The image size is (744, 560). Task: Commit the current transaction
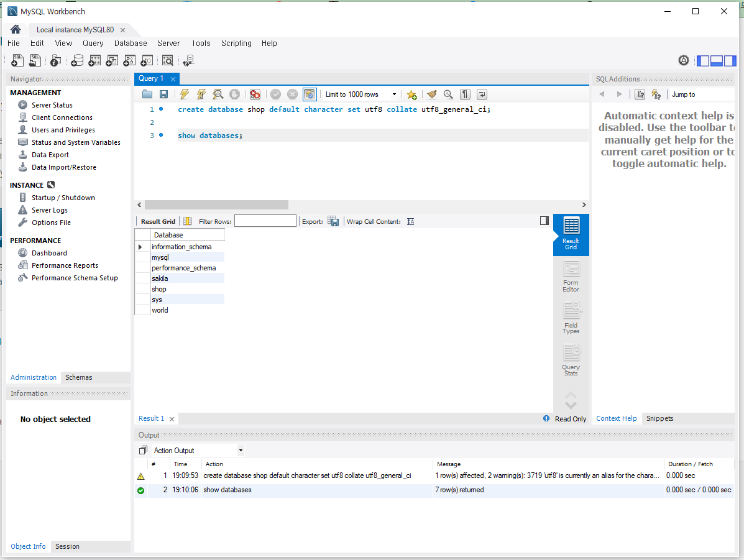point(276,94)
